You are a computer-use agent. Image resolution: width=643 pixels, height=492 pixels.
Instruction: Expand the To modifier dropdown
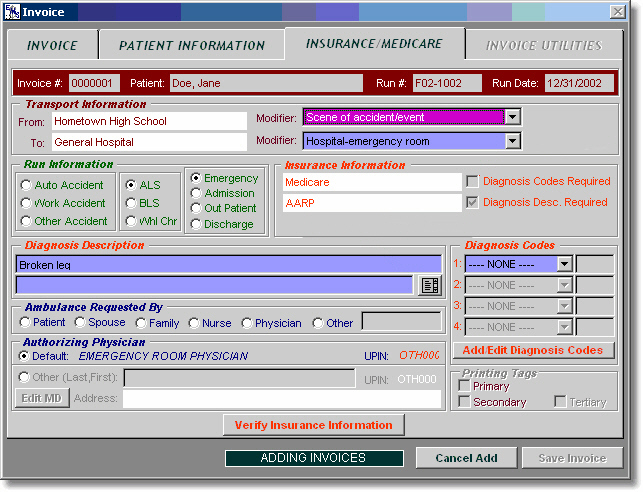click(512, 141)
